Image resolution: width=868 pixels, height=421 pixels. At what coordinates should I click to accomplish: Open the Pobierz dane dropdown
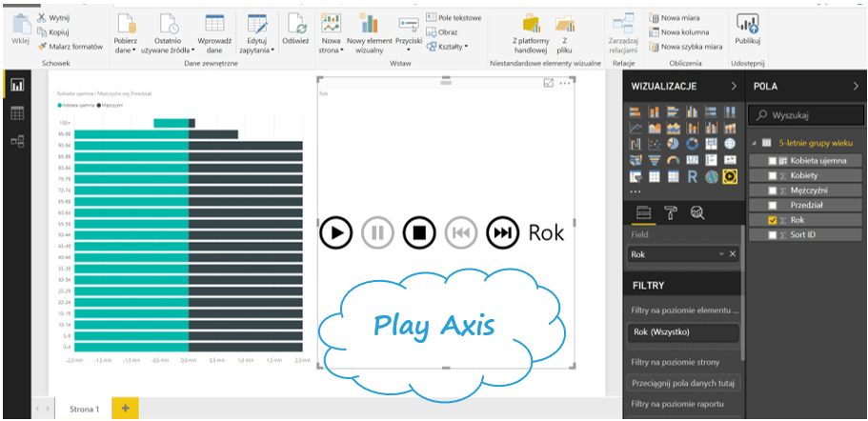(128, 46)
